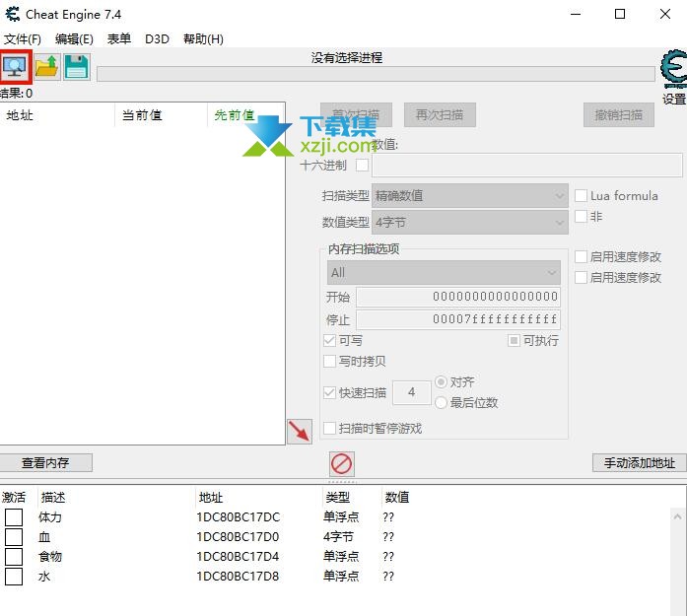Open the 文件(F) menu
Image resolution: width=687 pixels, height=616 pixels.
click(23, 39)
